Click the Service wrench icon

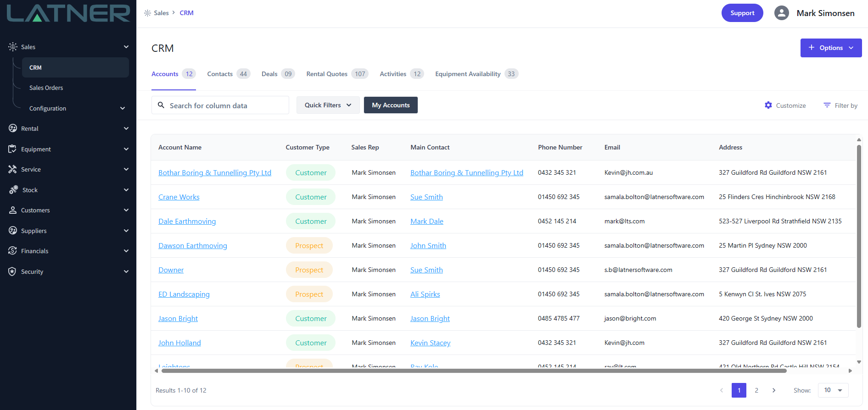(13, 169)
